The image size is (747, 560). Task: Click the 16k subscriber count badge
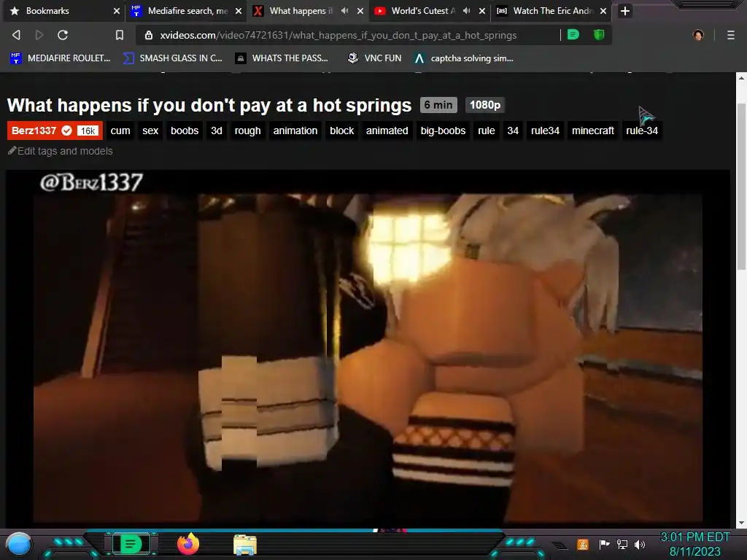click(88, 131)
